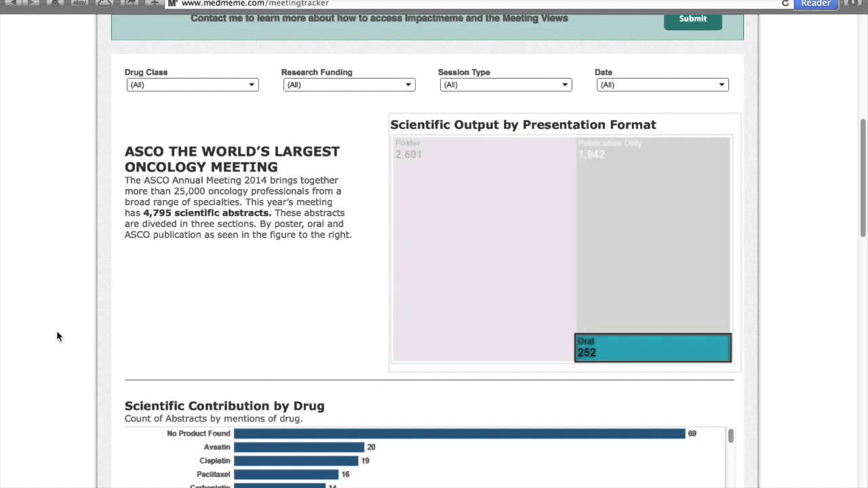Screen dimensions: 868x488
Task: Click the value 16 next to Paclitaxel bar
Action: tap(345, 474)
